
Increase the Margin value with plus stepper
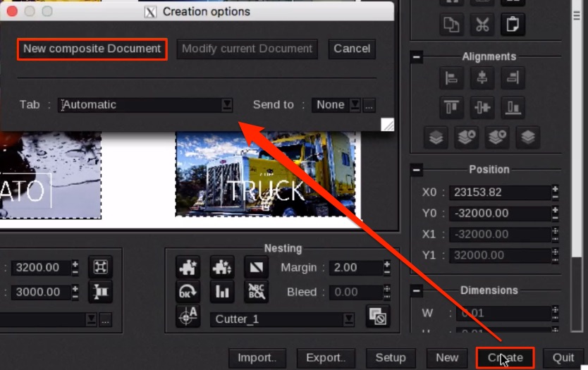(386, 264)
